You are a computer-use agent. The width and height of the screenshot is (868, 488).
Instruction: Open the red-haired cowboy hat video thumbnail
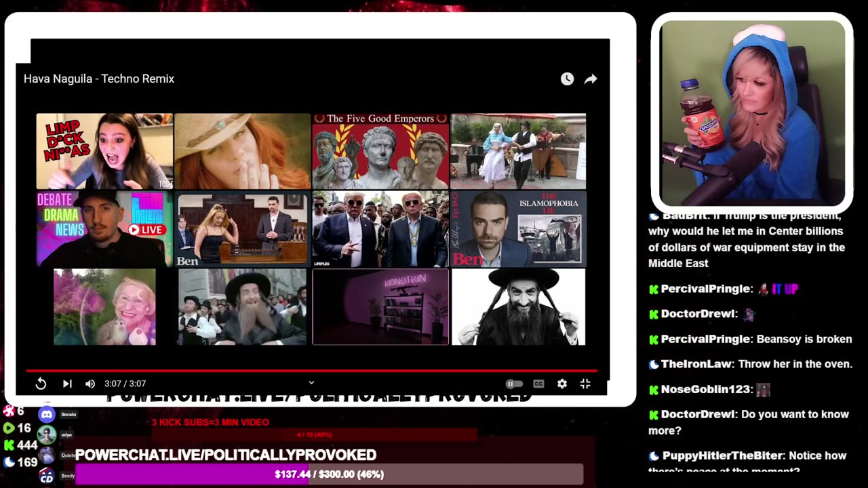click(242, 151)
